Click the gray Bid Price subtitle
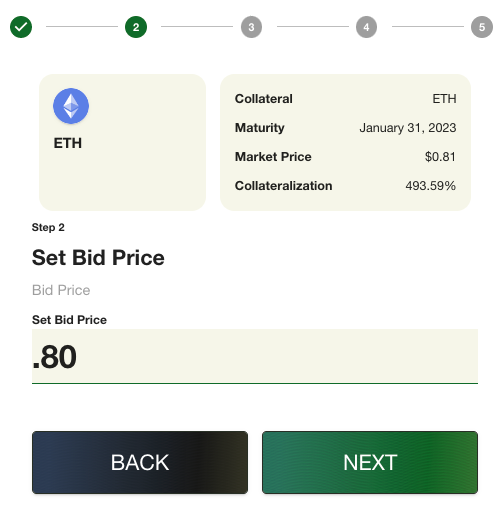Screen dimensions: 503x513 click(x=61, y=290)
